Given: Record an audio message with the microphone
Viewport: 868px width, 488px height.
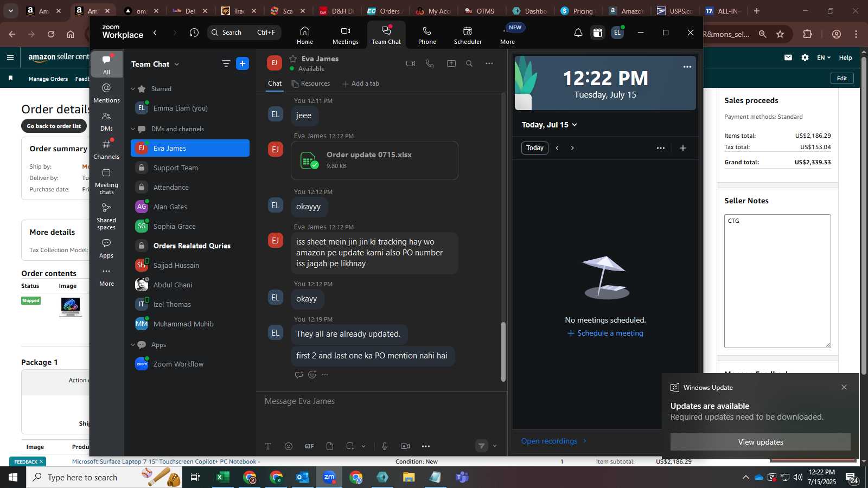Looking at the screenshot, I should 385,446.
